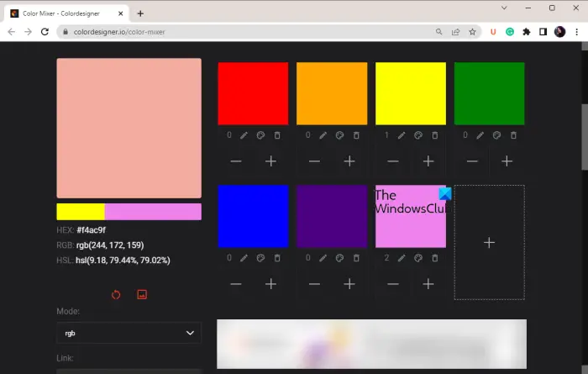Decrease yellow amount with minus button
Image resolution: width=588 pixels, height=374 pixels.
(392, 161)
